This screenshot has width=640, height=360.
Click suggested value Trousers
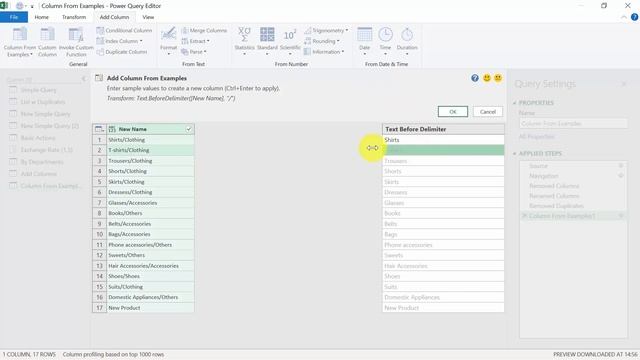[x=443, y=161]
